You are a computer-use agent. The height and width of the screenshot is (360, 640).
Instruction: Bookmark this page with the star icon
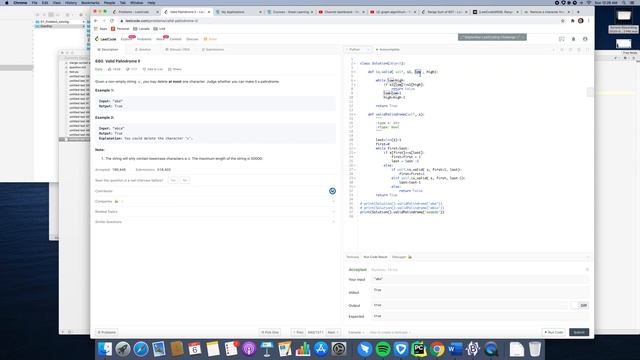point(563,21)
